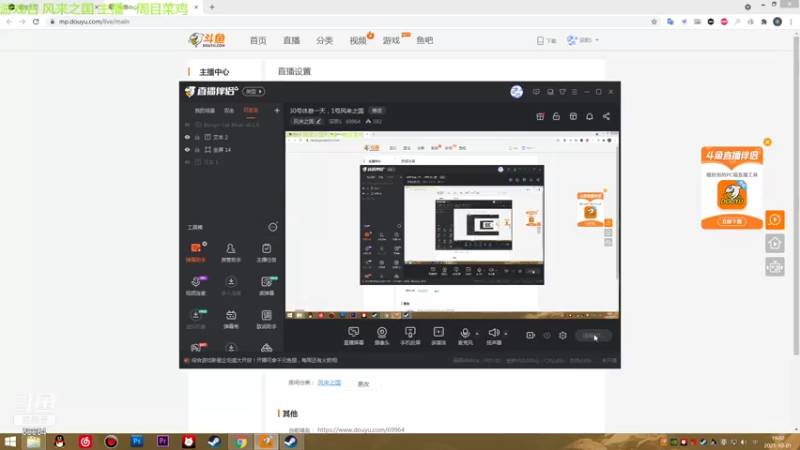Toggle the preview eye icon in bottom bar
Image resolution: width=800 pixels, height=450 pixels.
pos(547,335)
